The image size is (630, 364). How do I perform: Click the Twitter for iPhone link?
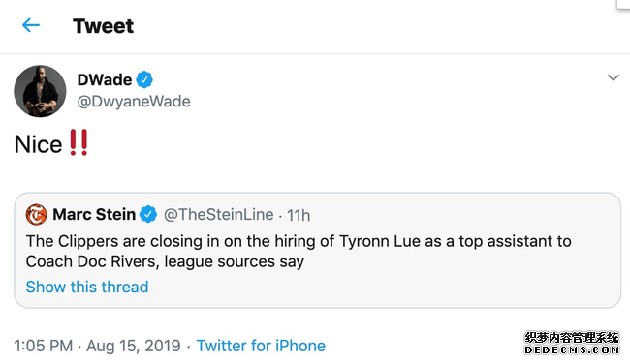tap(261, 346)
